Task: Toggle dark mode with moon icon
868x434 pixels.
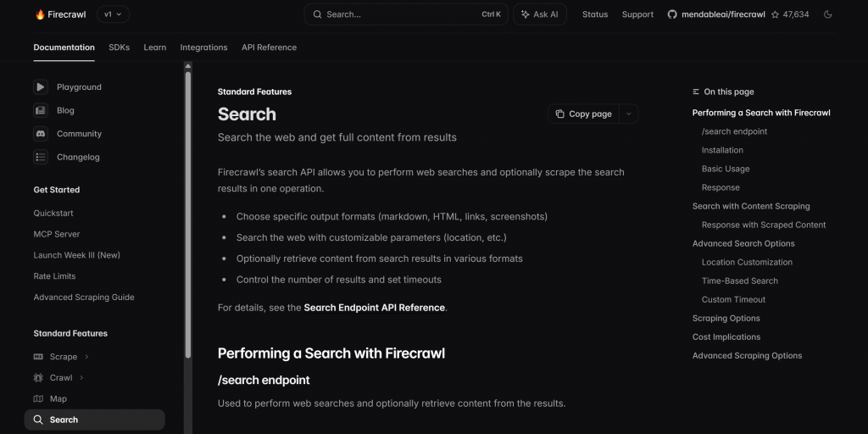Action: 827,14
